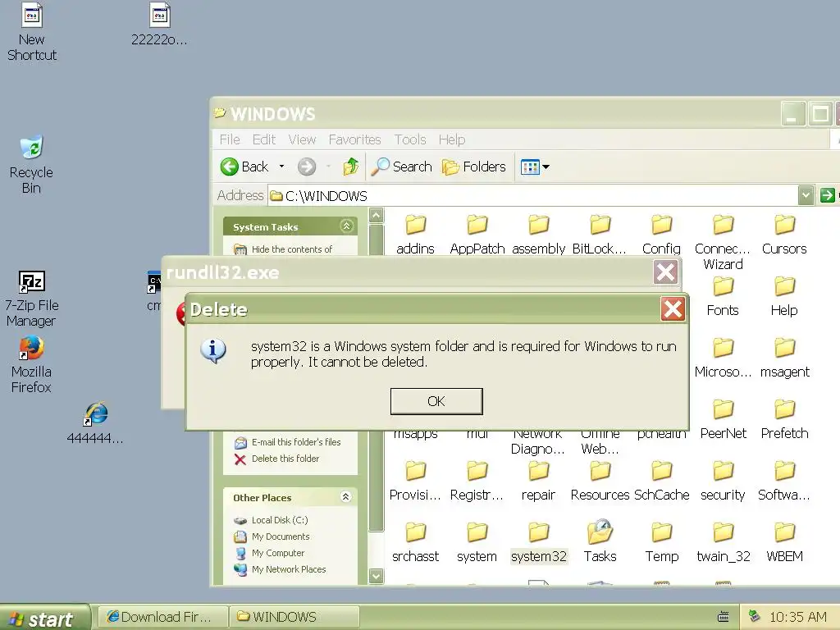Open the View menu
This screenshot has height=630, width=840.
(x=302, y=139)
